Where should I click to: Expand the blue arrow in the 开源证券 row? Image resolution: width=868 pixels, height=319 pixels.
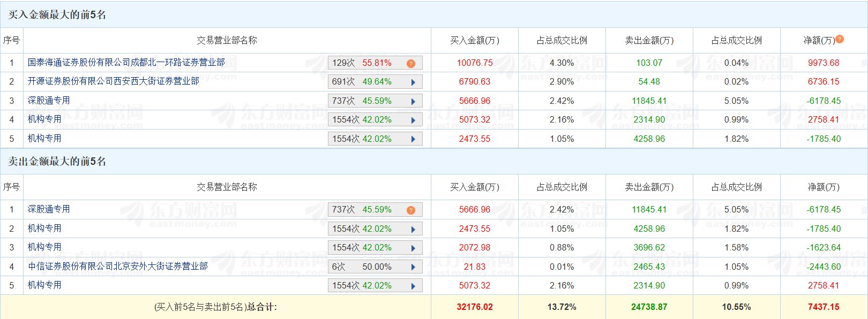click(413, 82)
